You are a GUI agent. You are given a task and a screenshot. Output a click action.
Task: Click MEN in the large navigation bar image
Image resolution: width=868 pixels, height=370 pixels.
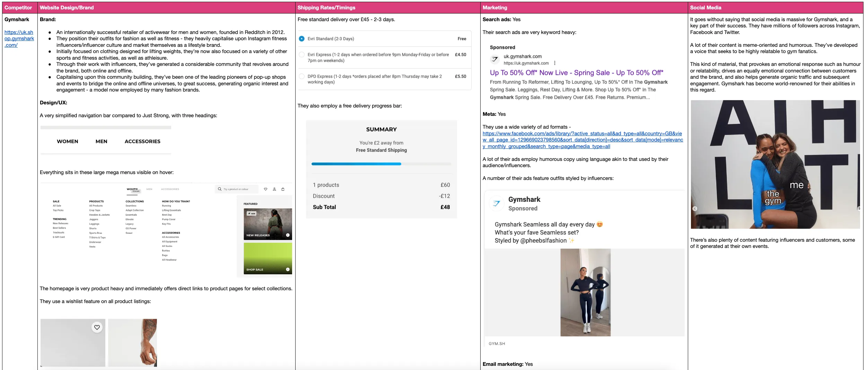[x=102, y=141]
